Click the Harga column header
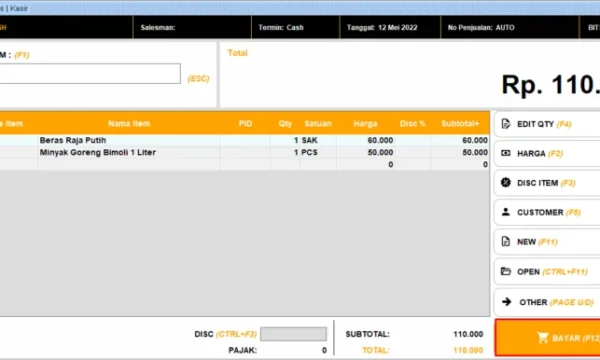Image resolution: width=600 pixels, height=360 pixels. 365,124
